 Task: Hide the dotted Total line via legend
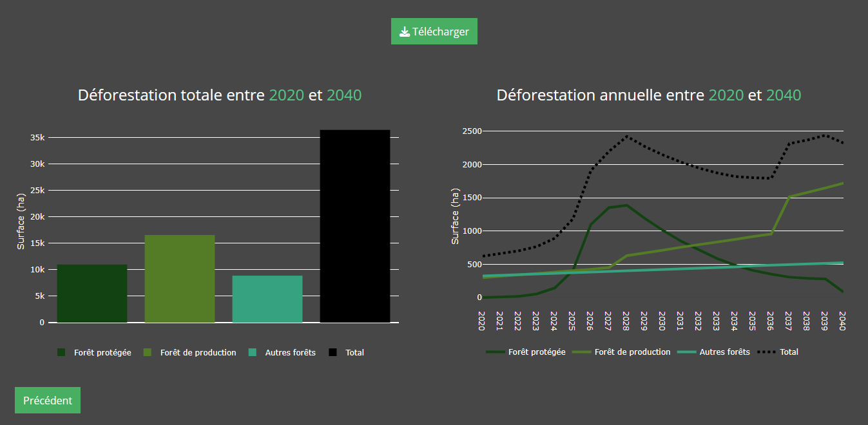pos(788,352)
